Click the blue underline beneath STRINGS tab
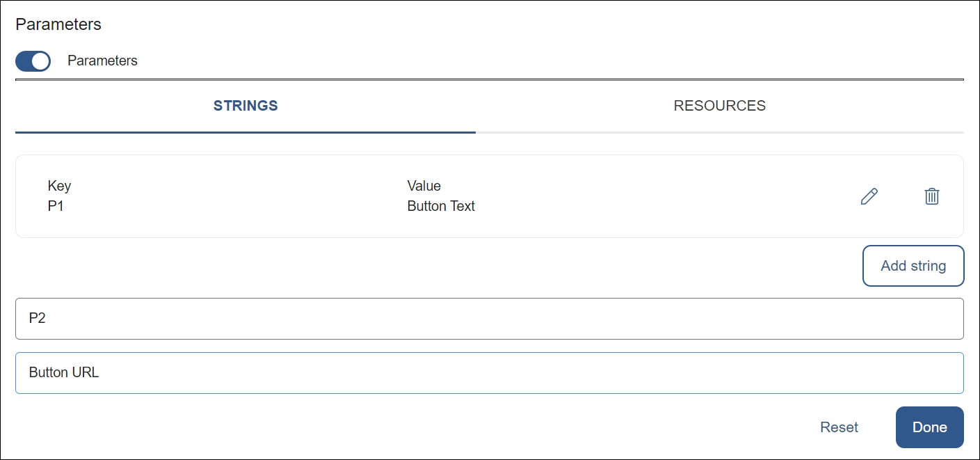The image size is (980, 460). pos(246,132)
